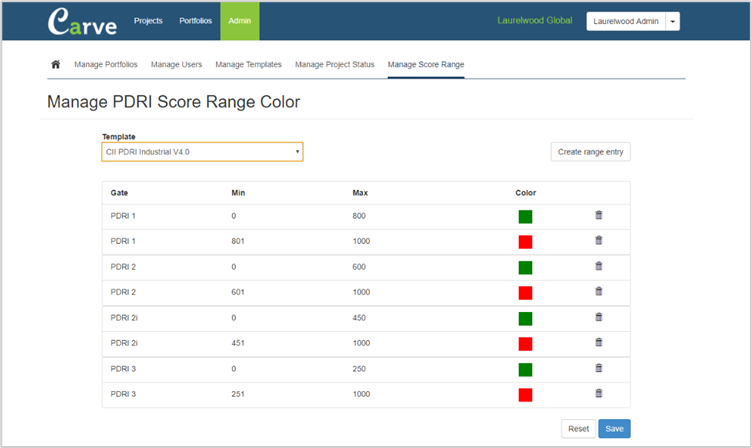This screenshot has width=752, height=448.
Task: Delete the PDRI 2i 0–450 range
Action: (x=599, y=317)
